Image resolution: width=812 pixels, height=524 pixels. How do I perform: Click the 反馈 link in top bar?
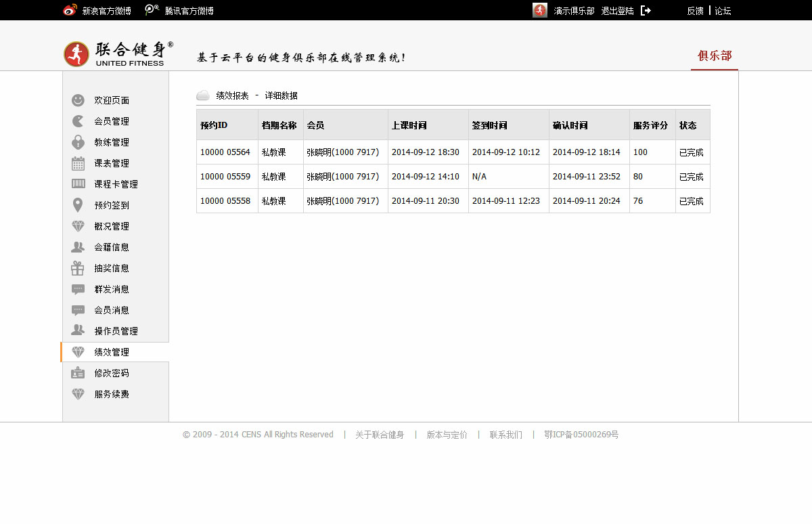tap(695, 11)
